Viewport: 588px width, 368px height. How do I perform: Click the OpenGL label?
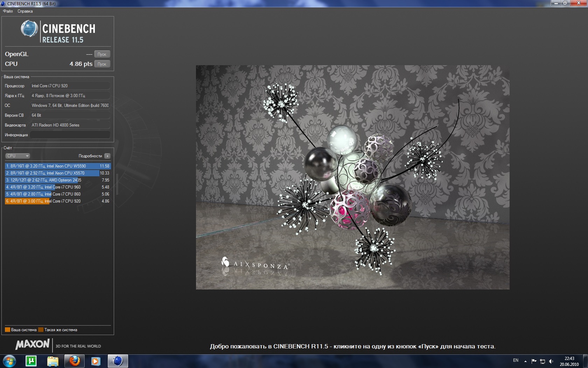(x=16, y=54)
